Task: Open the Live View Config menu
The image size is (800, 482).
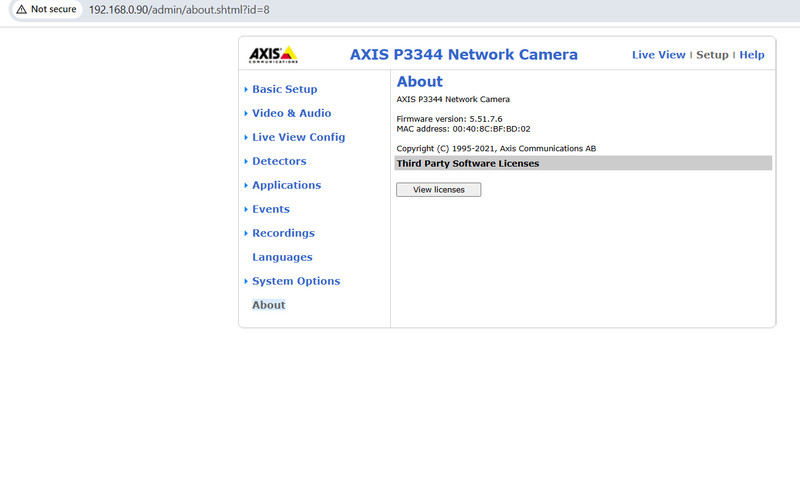Action: (x=298, y=137)
